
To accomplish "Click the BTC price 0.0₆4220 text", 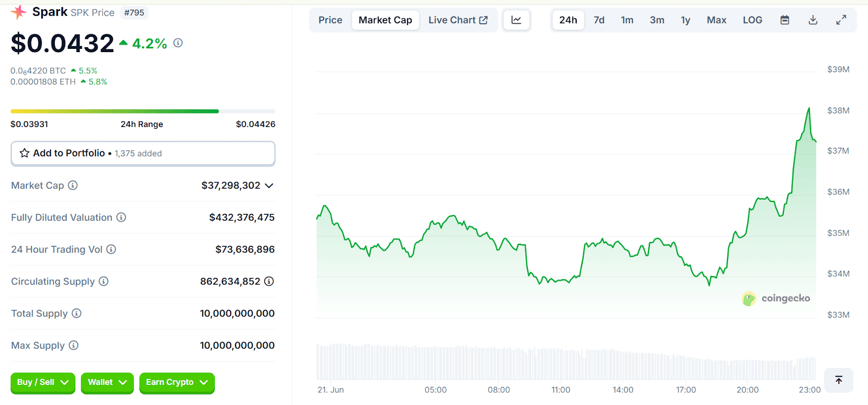I will pos(38,71).
